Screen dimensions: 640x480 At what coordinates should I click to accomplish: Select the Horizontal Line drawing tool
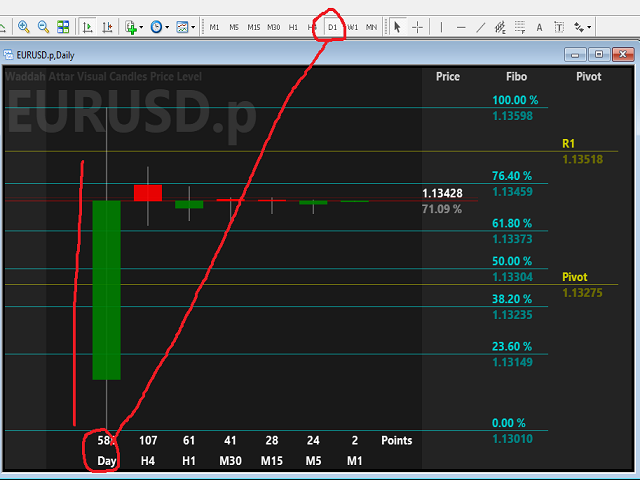[x=461, y=27]
